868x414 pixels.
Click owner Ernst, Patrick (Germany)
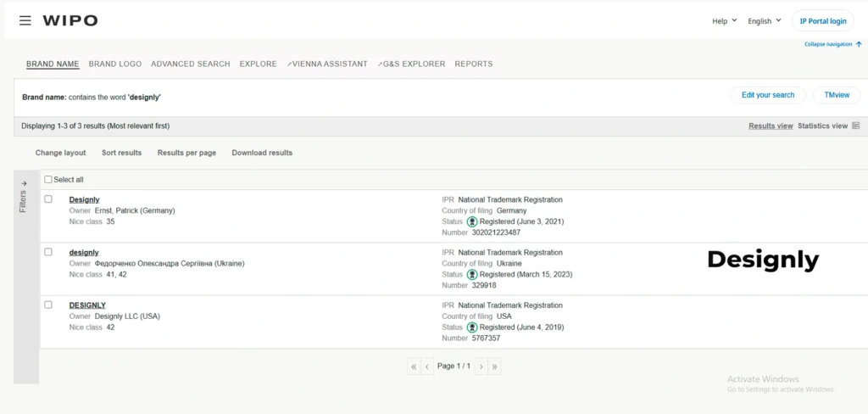point(135,210)
